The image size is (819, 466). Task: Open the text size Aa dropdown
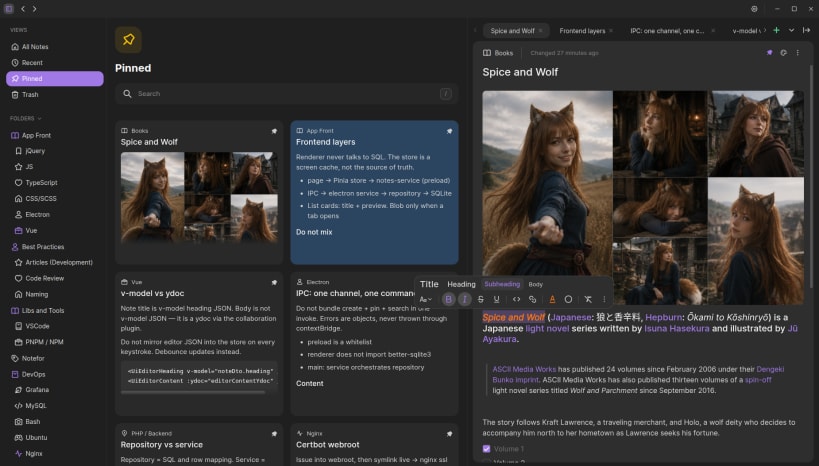click(426, 299)
